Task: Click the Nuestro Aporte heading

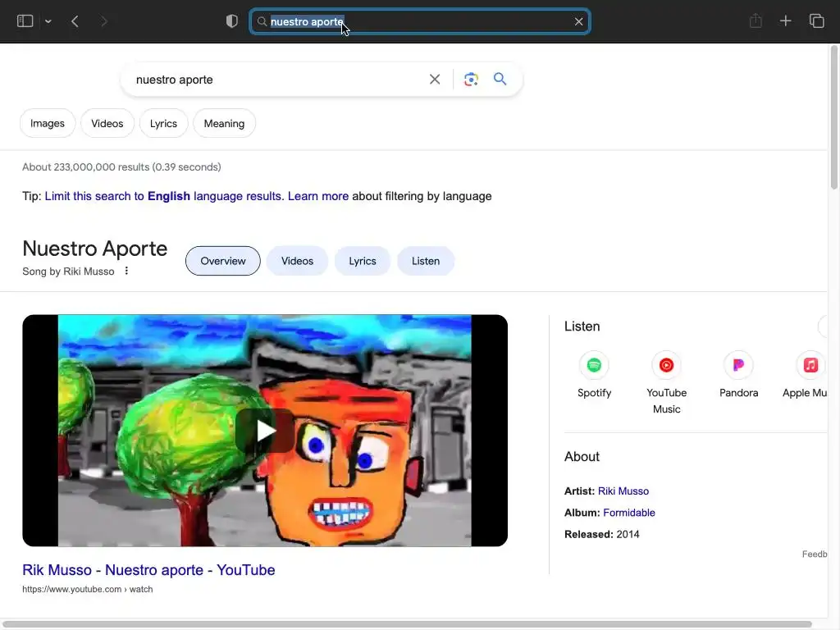Action: coord(95,249)
